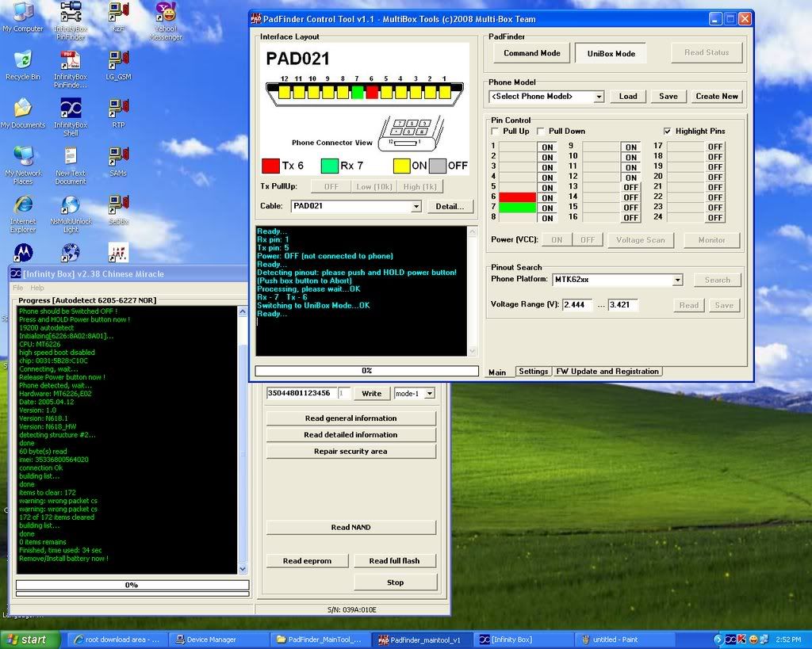
Task: Expand the Cable PAD021 dropdown
Action: coord(416,207)
